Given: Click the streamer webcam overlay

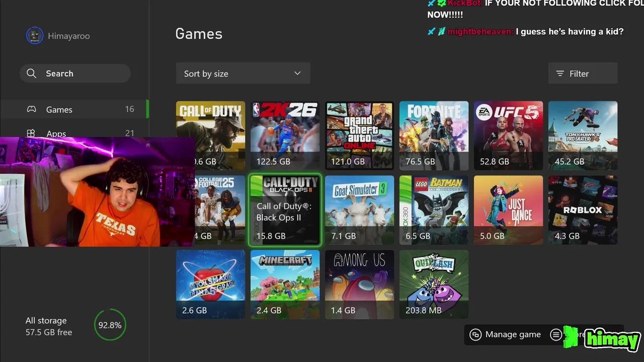Looking at the screenshot, I should coord(97,192).
